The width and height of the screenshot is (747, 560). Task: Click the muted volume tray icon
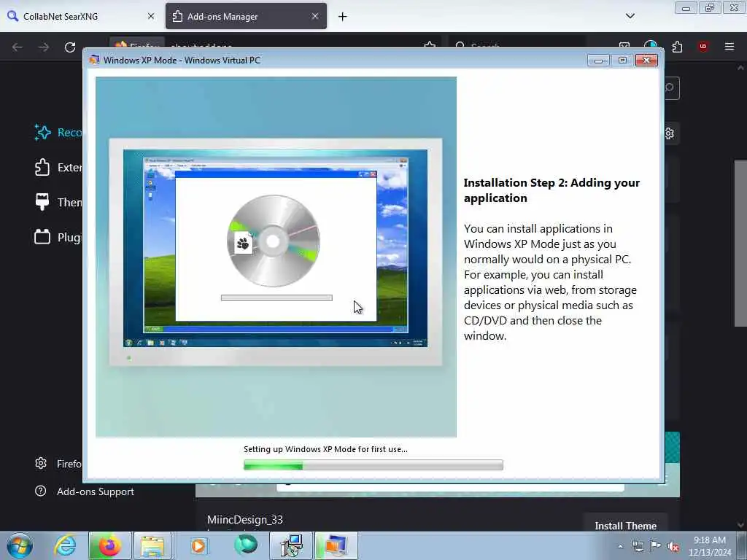[673, 546]
